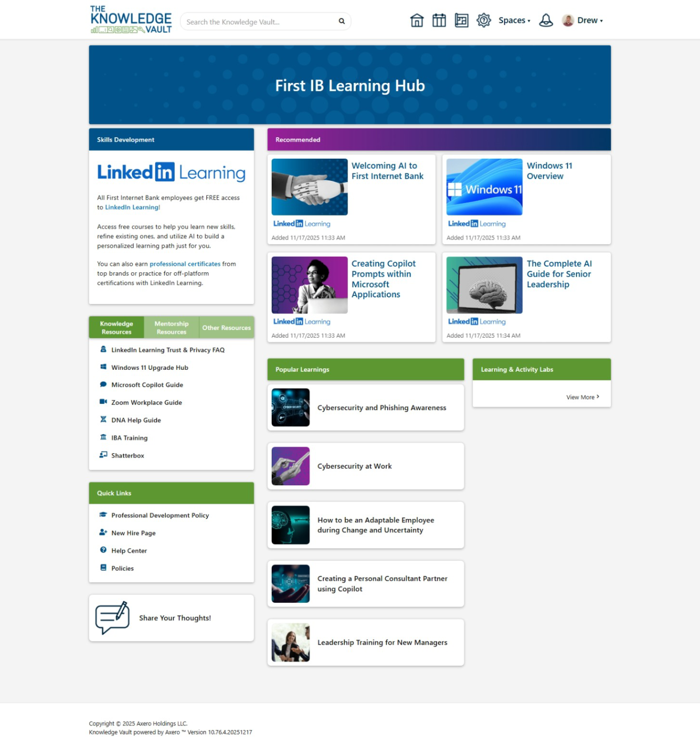Click the Share Your Thoughts panel

pyautogui.click(x=171, y=618)
